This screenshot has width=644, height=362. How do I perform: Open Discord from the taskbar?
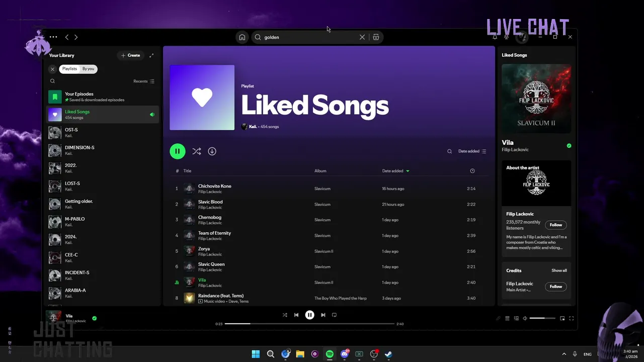click(x=345, y=354)
